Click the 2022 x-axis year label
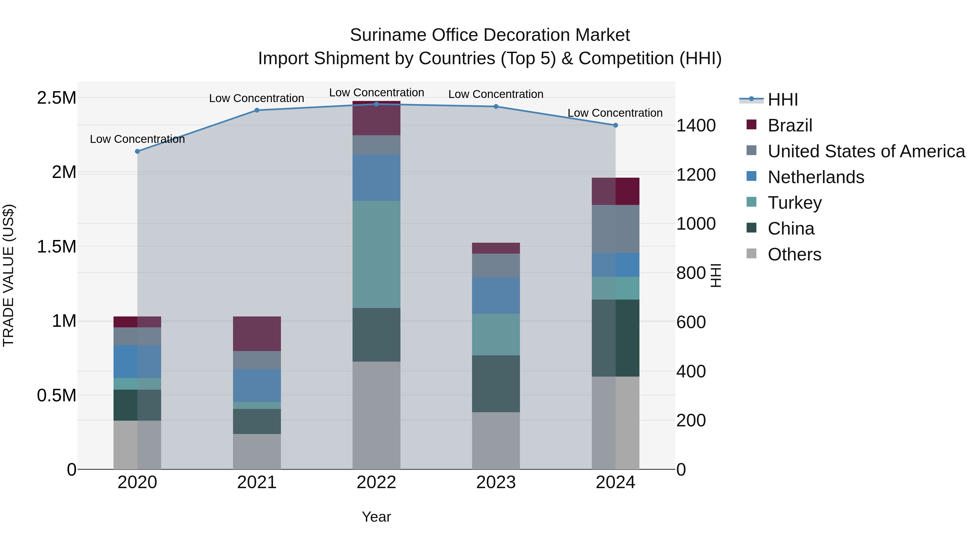Viewport: 980px width, 551px height. 377,482
